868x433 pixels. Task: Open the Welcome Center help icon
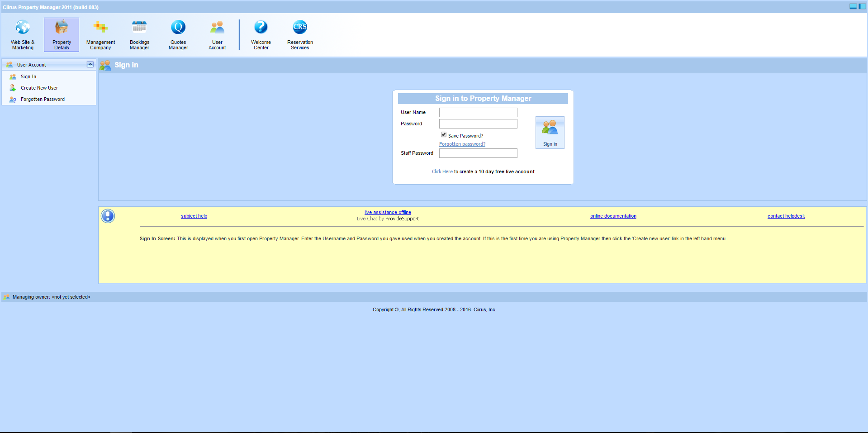click(261, 34)
